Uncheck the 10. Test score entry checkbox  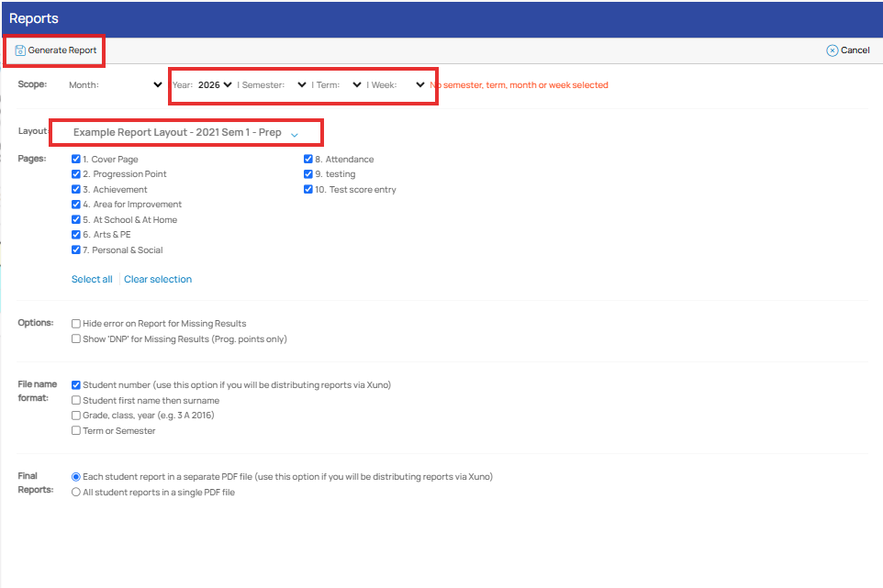click(x=308, y=189)
